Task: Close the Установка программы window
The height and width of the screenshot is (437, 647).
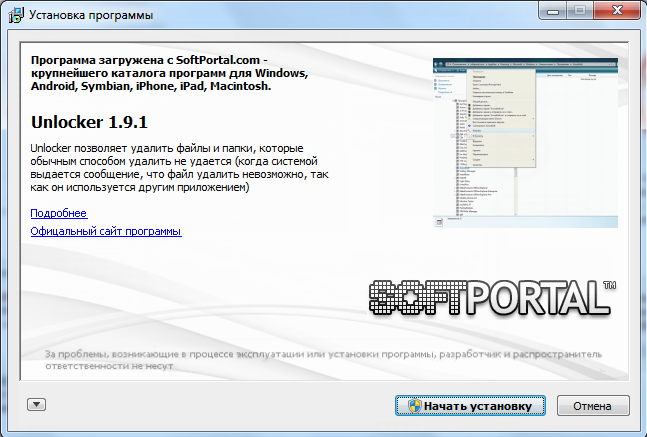Action: tap(618, 10)
